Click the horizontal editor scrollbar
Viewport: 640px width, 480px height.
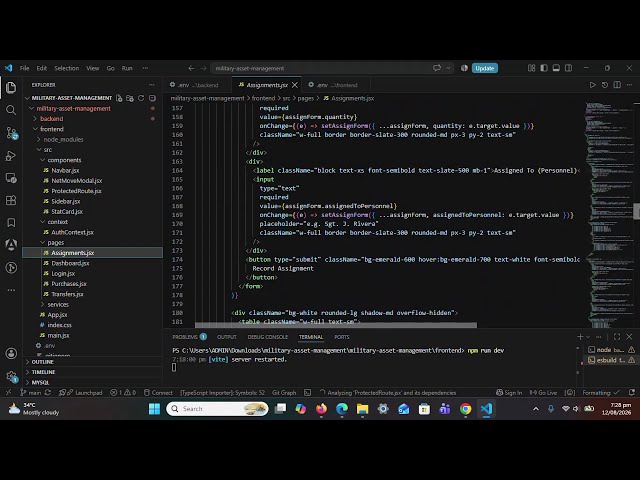336,325
